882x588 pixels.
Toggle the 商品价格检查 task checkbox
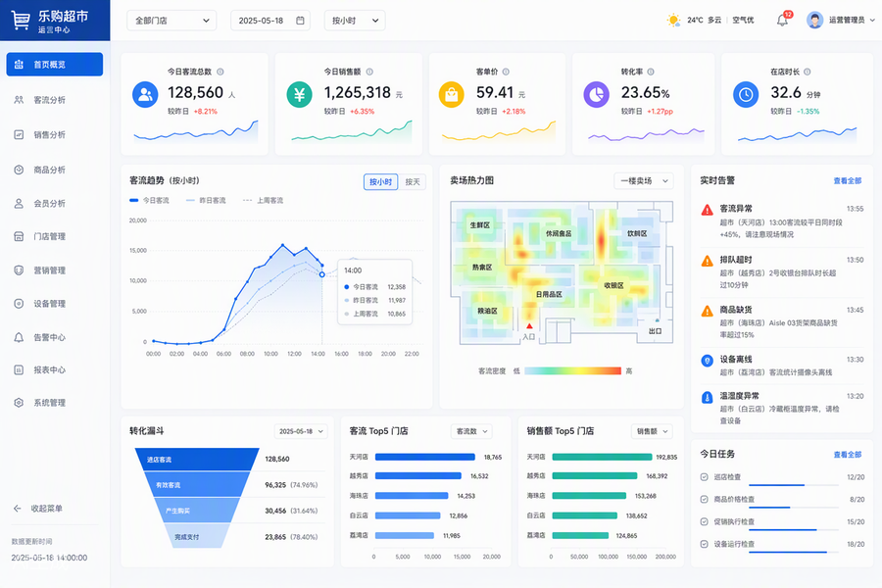[x=704, y=500]
